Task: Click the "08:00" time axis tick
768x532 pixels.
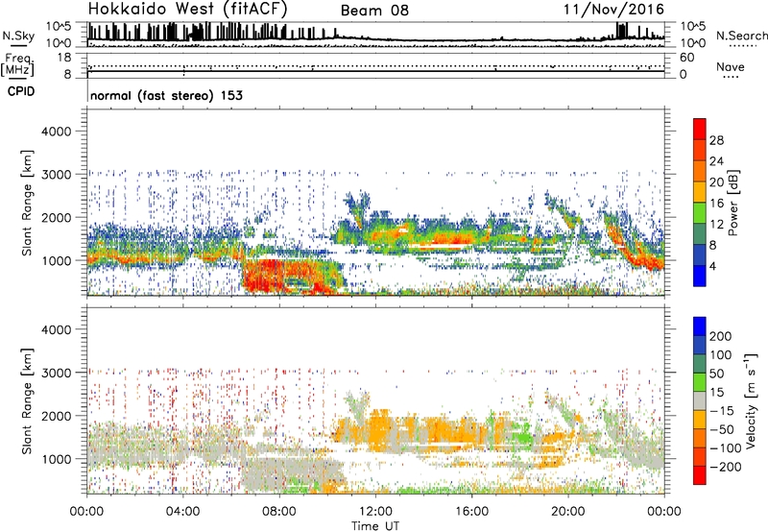Action: tap(279, 512)
